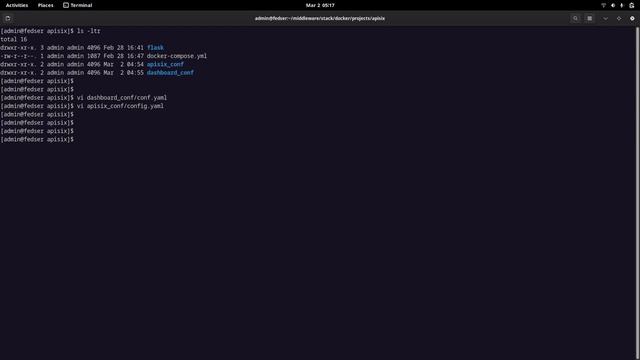Open the volume indicator in top bar

(x=613, y=5)
